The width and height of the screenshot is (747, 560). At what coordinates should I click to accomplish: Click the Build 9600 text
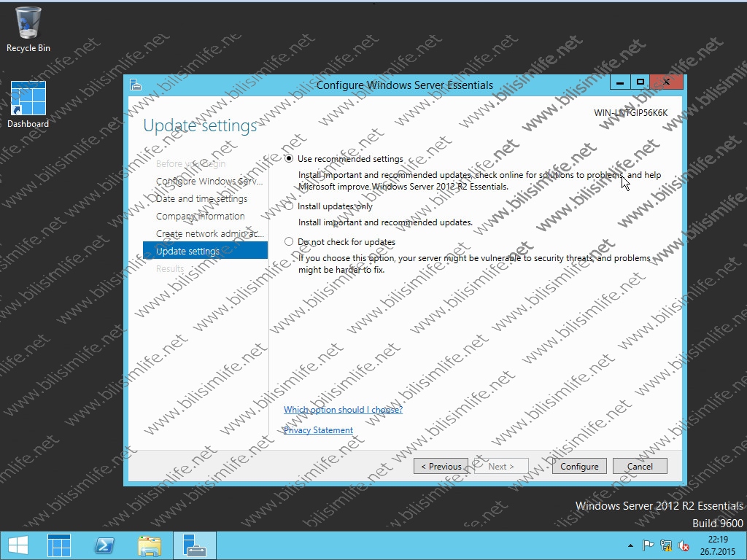pos(718,523)
